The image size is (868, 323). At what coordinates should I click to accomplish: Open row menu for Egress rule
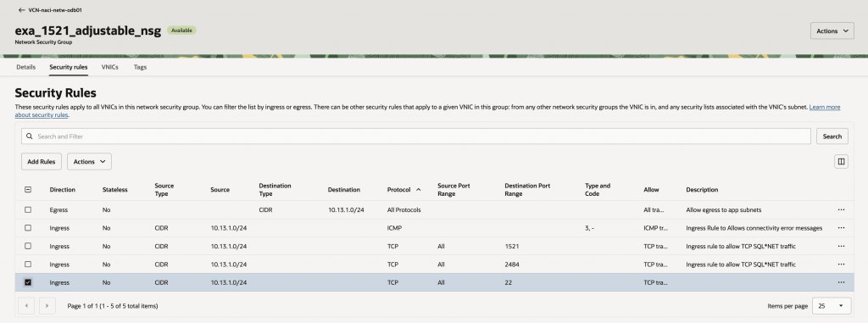841,210
